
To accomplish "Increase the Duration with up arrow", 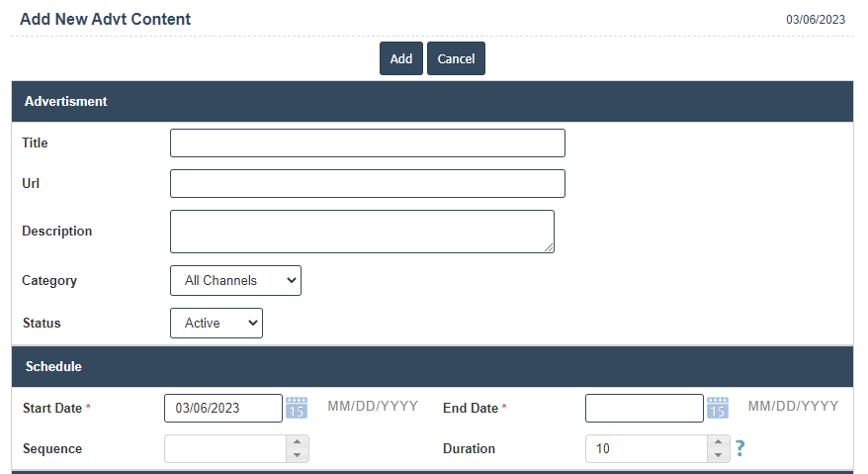I will coord(719,442).
